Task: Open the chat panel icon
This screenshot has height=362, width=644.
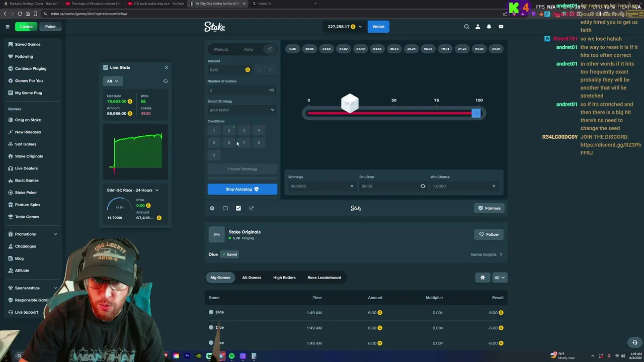Action: pos(501,27)
